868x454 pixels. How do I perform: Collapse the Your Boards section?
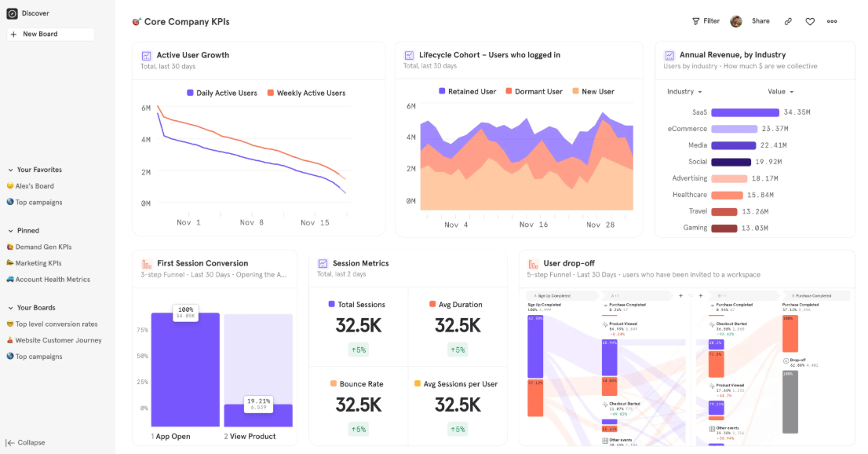coord(10,308)
